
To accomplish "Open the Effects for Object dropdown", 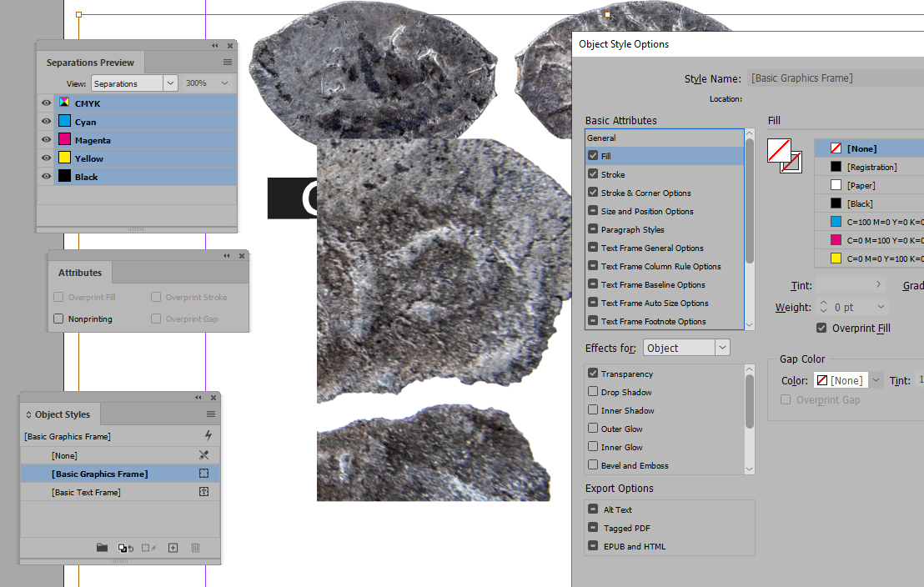I will 722,348.
